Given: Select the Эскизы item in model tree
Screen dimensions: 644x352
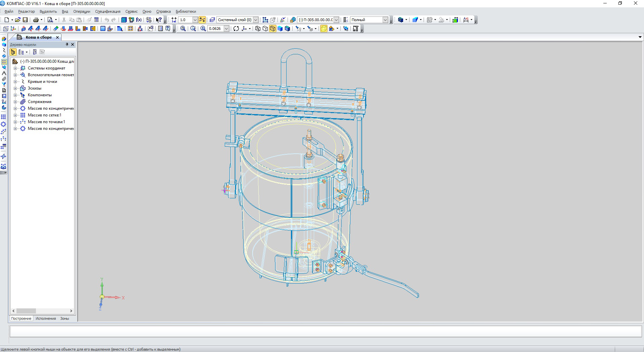Looking at the screenshot, I should [x=34, y=88].
